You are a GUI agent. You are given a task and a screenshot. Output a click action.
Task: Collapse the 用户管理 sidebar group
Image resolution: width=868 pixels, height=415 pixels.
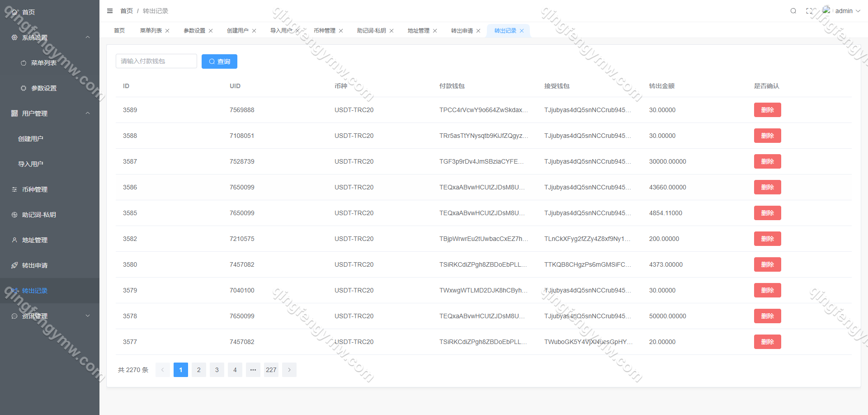(x=50, y=113)
